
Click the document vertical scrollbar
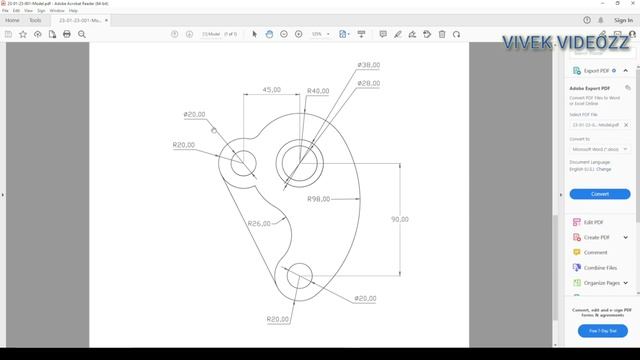click(555, 267)
